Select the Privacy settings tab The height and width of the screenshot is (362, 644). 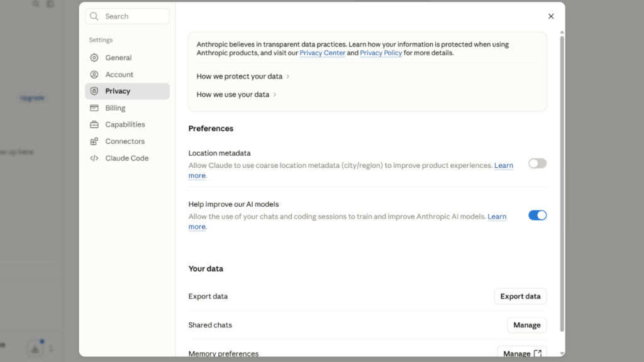127,91
